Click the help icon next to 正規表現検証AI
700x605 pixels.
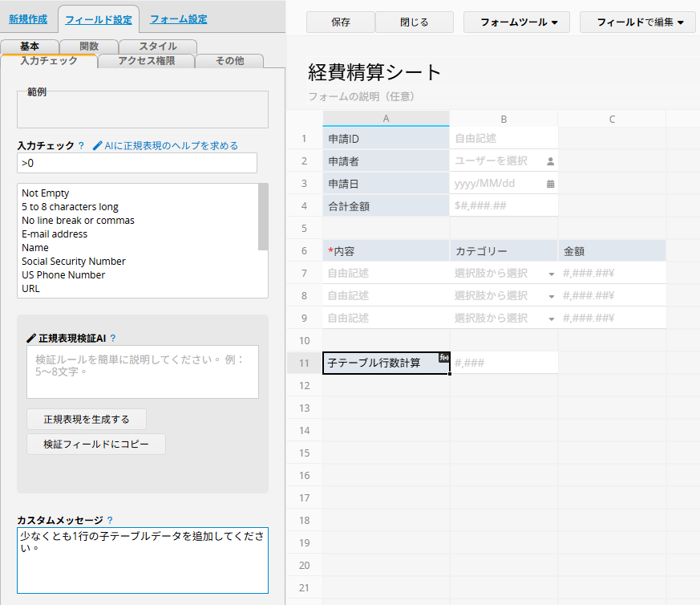point(113,339)
